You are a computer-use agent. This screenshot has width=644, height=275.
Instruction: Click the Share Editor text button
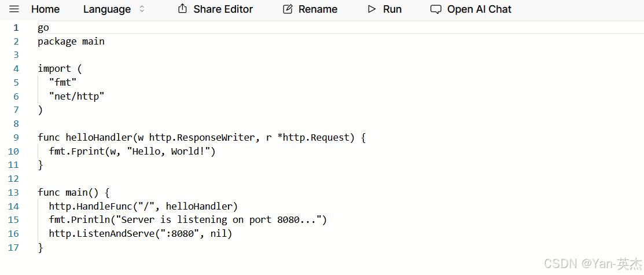(x=223, y=9)
